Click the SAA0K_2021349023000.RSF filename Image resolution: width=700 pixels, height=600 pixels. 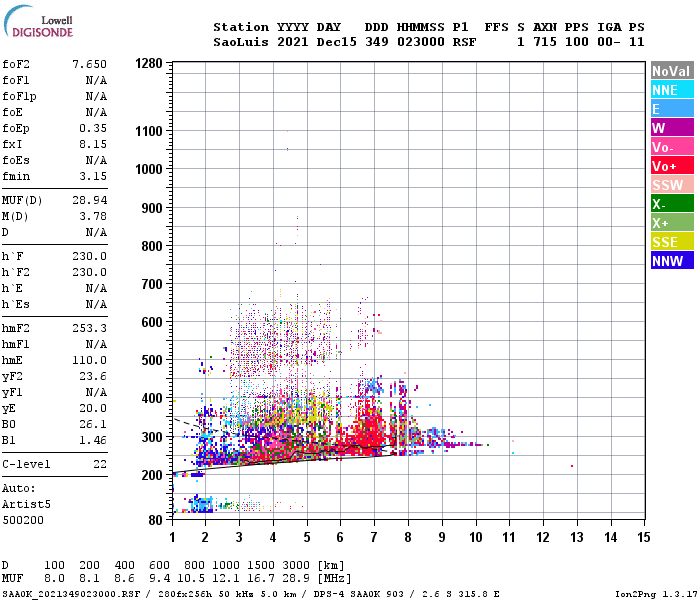tap(71, 594)
